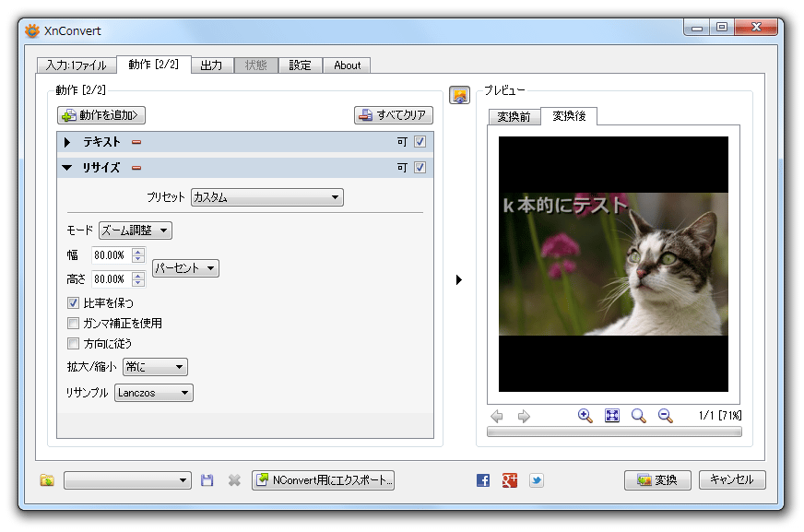Open the 設定 tab
Image resolution: width=804 pixels, height=532 pixels.
tap(301, 65)
